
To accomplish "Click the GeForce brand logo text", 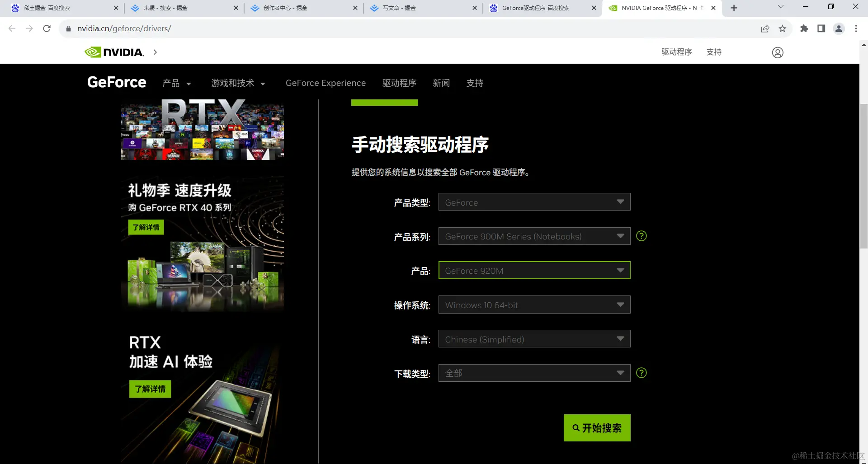I will [117, 82].
